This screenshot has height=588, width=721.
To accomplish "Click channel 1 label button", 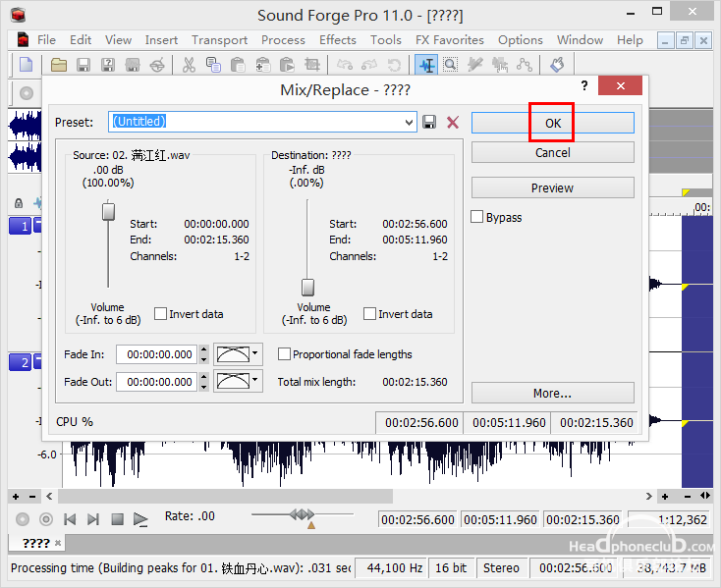I will tap(21, 226).
